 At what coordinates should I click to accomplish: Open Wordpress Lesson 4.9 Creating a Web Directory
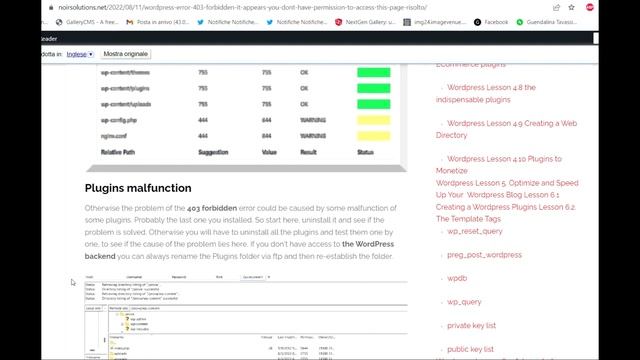(x=507, y=129)
